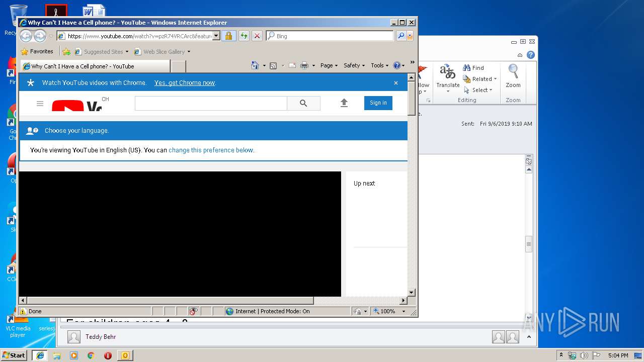This screenshot has height=362, width=644.
Task: Click the Translate button in Outlook ribbon
Action: (448, 79)
